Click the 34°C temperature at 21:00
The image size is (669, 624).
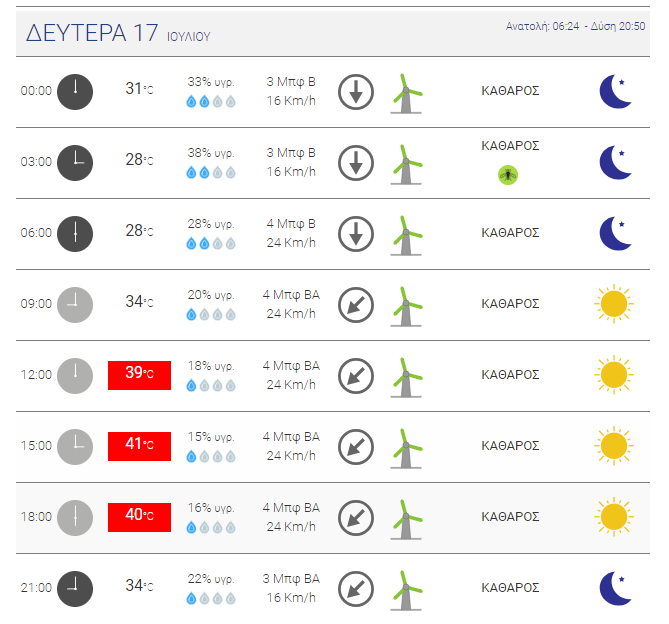point(139,586)
